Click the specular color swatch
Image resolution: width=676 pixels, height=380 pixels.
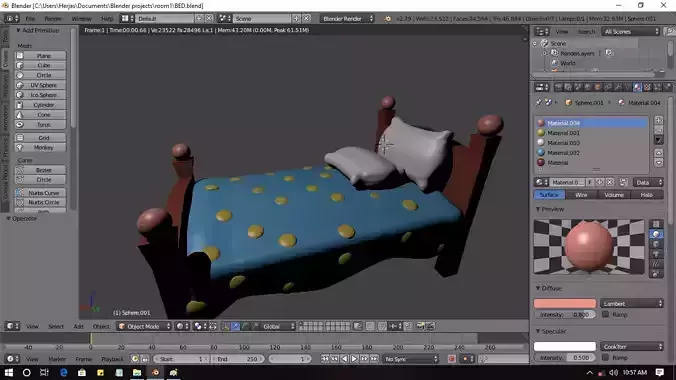coord(565,346)
